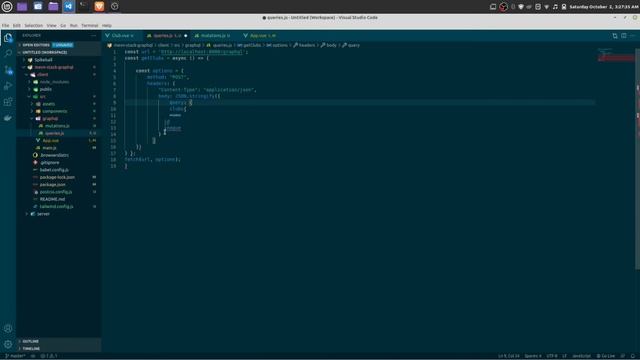
Task: Expand the public folder
Action: click(x=58, y=89)
